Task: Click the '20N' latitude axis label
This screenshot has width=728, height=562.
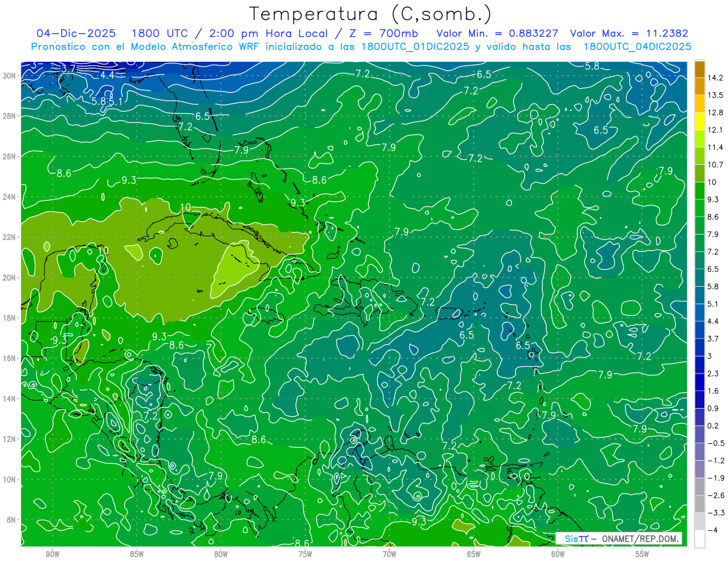Action: tap(10, 278)
